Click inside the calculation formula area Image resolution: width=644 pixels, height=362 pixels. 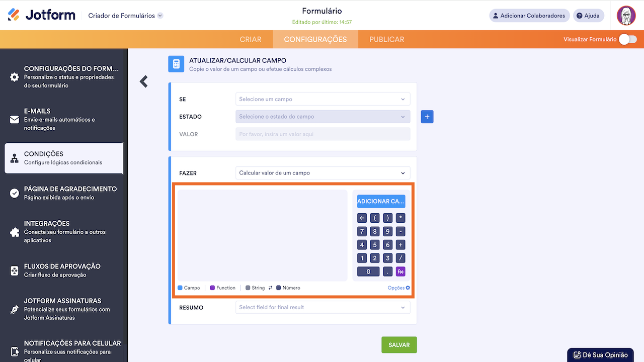point(262,235)
